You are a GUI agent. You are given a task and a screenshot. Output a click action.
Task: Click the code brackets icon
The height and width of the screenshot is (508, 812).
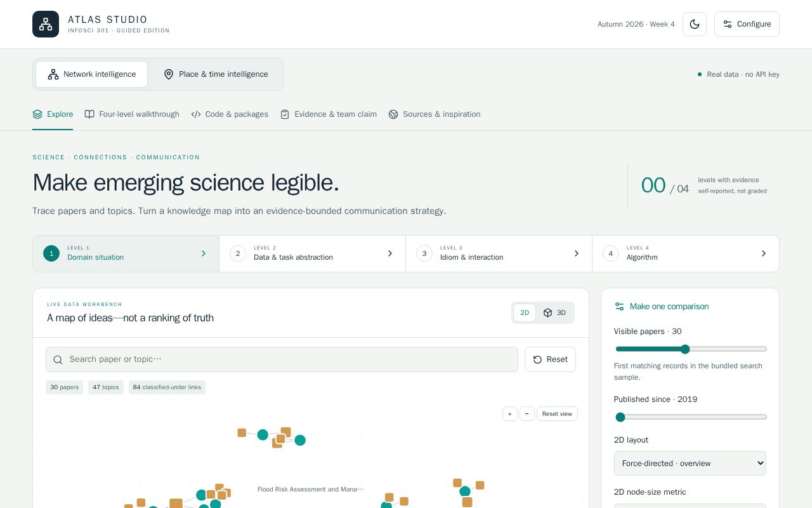pyautogui.click(x=196, y=114)
